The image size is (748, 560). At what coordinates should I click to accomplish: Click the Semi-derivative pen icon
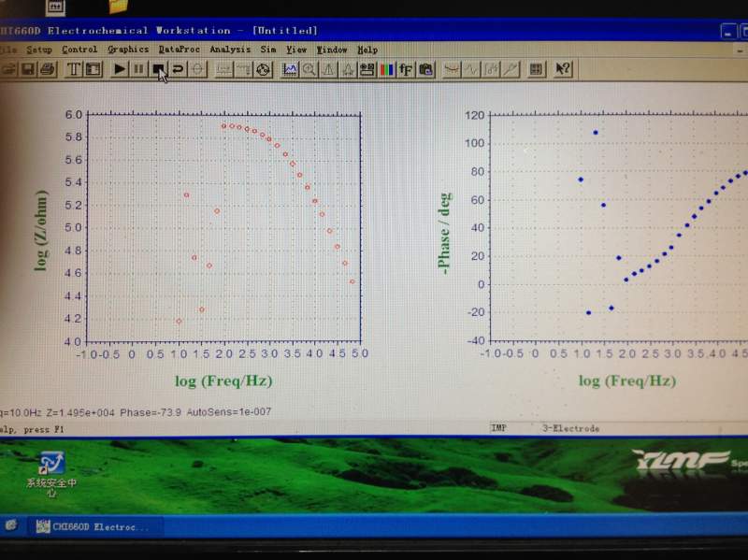pyautogui.click(x=510, y=69)
